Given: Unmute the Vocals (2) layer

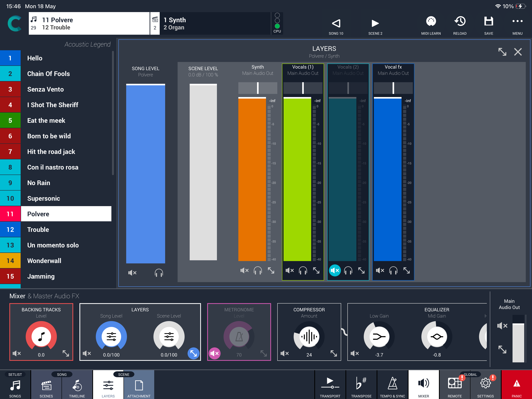Looking at the screenshot, I should coord(335,270).
